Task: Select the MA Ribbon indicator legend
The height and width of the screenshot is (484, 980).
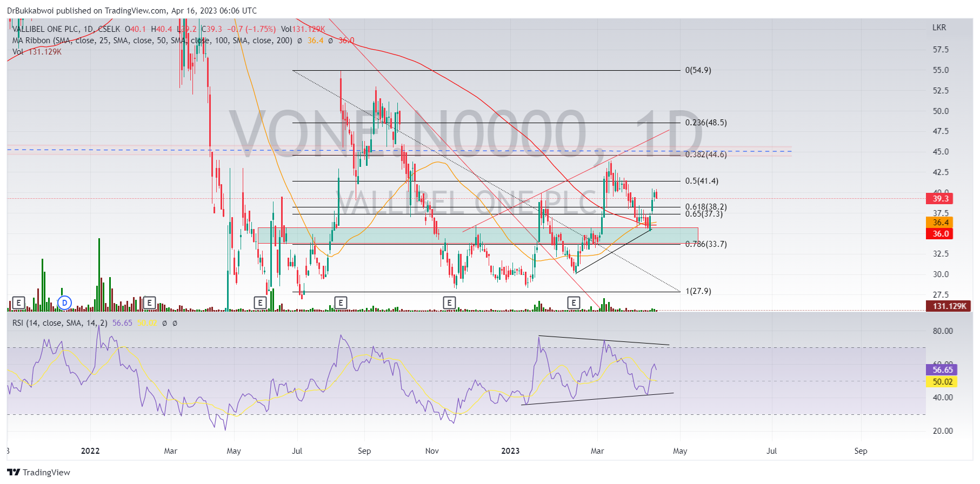Action: [x=152, y=41]
